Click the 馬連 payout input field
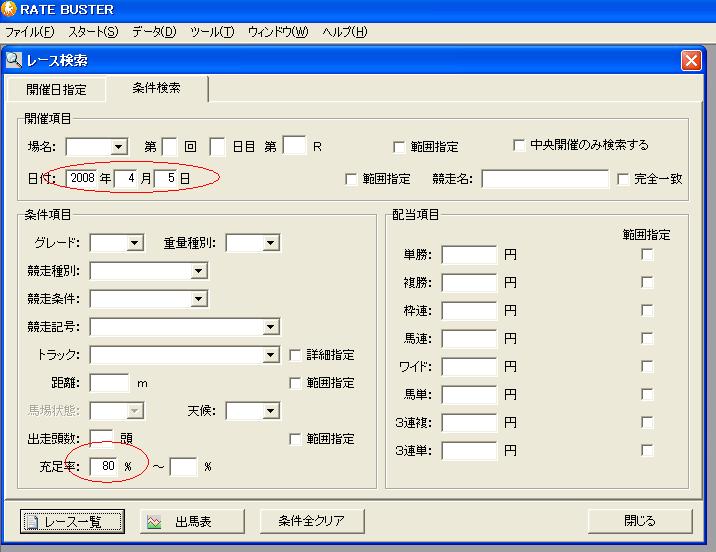This screenshot has height=552, width=716. coord(469,339)
